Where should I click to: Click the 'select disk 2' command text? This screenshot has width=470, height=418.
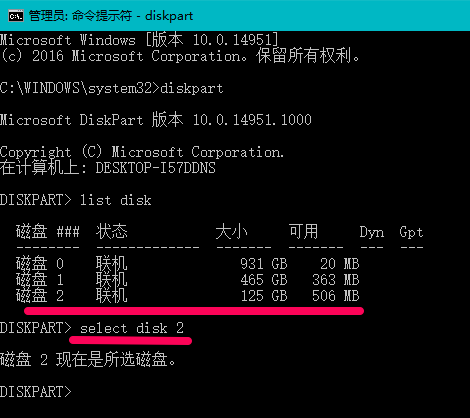pos(132,328)
